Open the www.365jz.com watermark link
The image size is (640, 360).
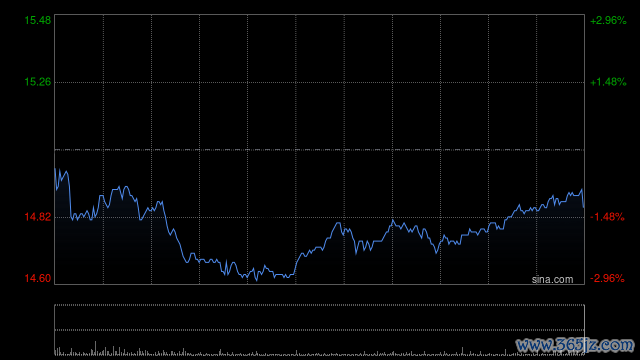pos(575,345)
